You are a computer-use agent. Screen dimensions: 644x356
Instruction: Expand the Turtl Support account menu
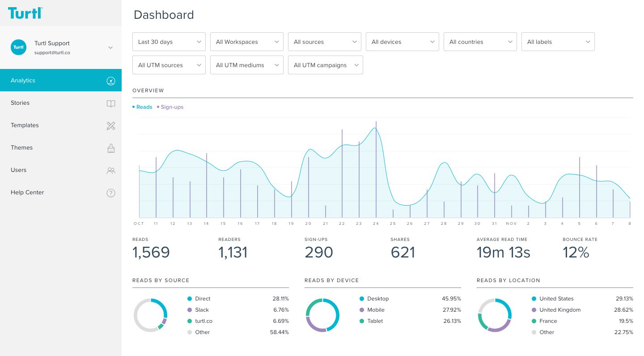pos(110,47)
